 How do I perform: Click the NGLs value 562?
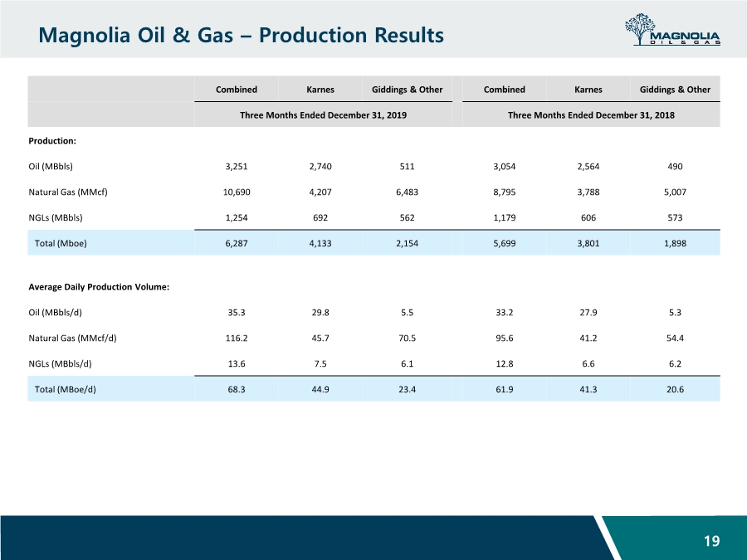[408, 217]
